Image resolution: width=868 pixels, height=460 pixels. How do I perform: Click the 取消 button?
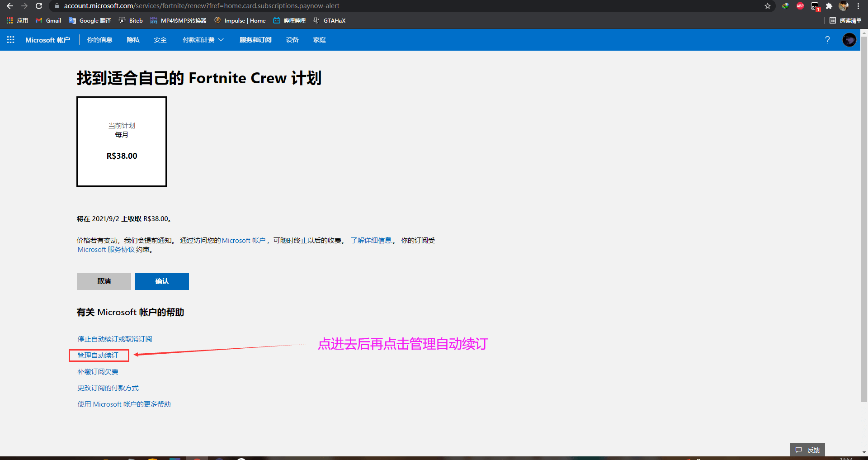coord(104,281)
